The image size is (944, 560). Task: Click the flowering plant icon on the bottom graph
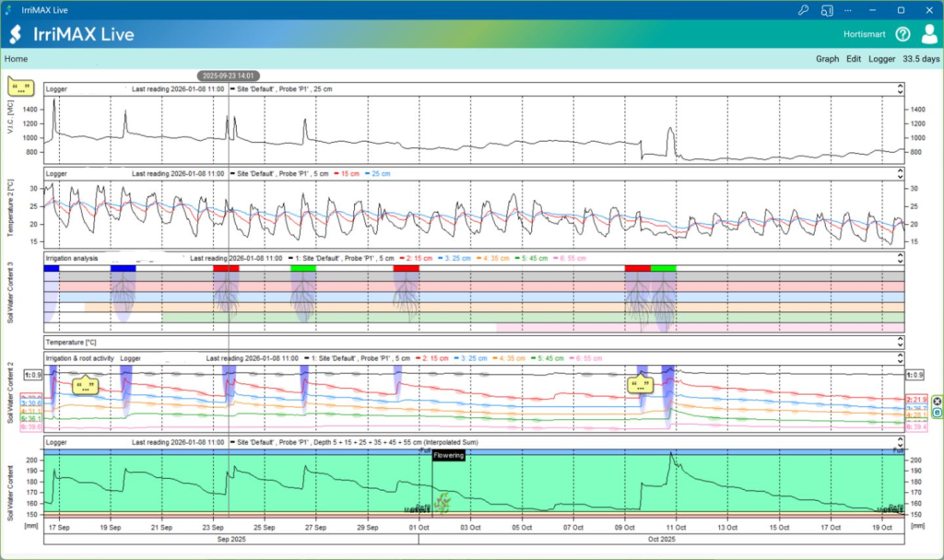tap(443, 502)
